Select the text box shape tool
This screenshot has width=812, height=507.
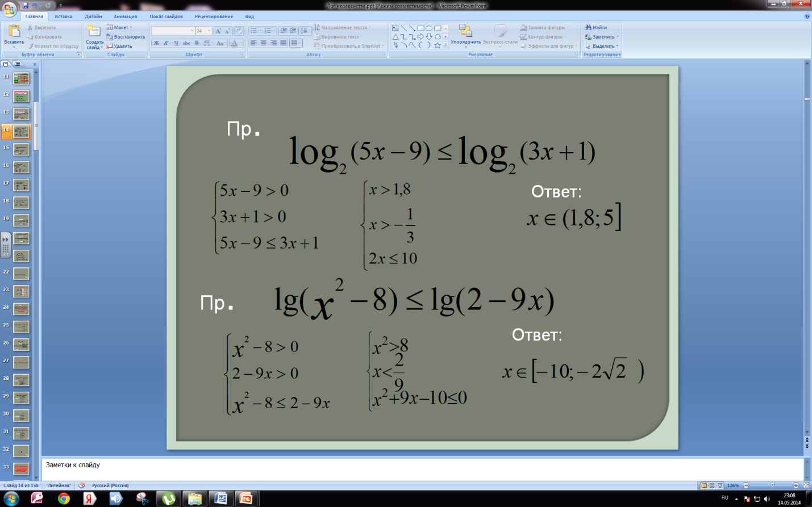click(395, 28)
